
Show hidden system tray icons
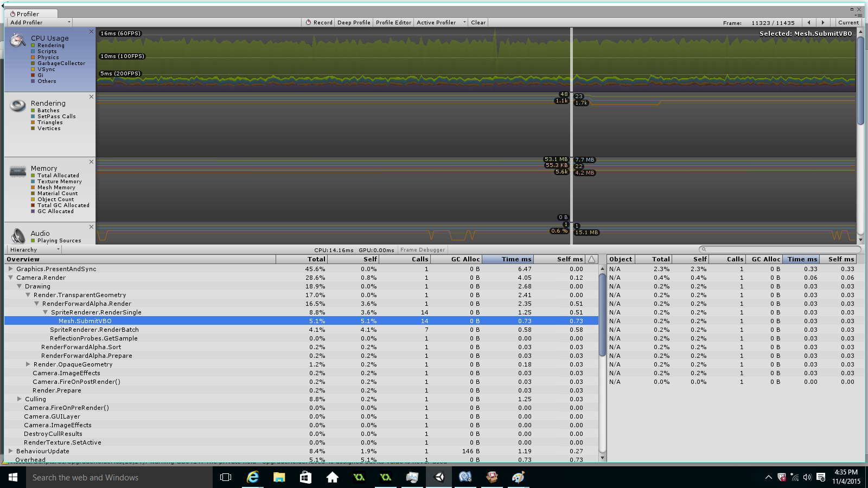768,477
